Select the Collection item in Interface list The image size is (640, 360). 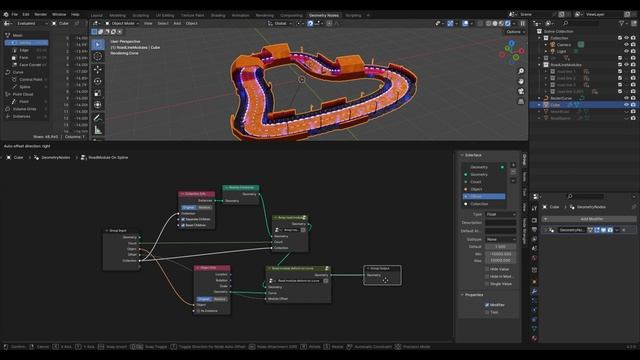pos(484,204)
